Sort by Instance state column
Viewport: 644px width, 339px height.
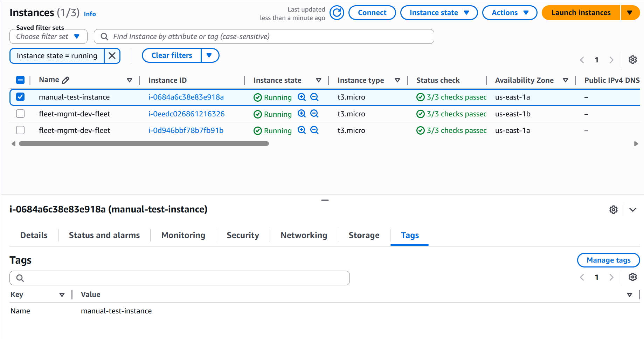[x=319, y=80]
